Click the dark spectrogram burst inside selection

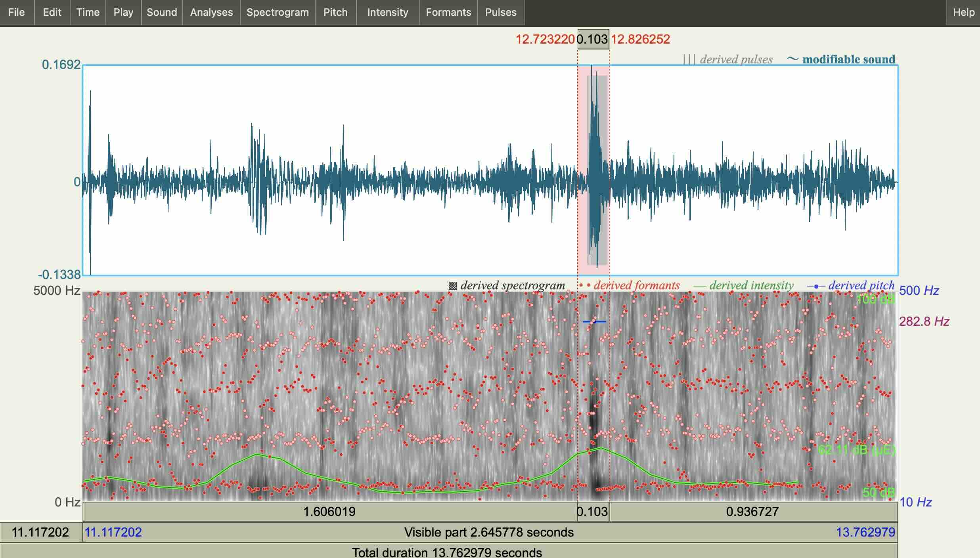pos(593,416)
